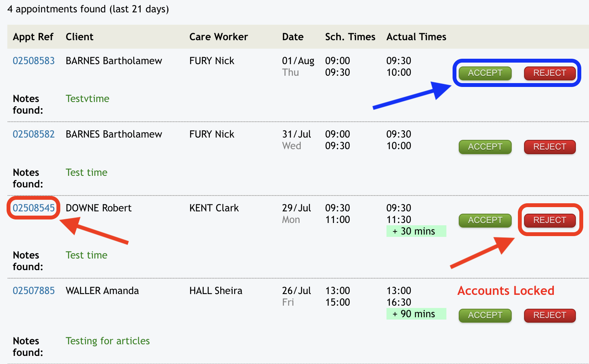Accept Amanda Waller's 26/Jul appointment
The height and width of the screenshot is (364, 589).
(x=485, y=315)
